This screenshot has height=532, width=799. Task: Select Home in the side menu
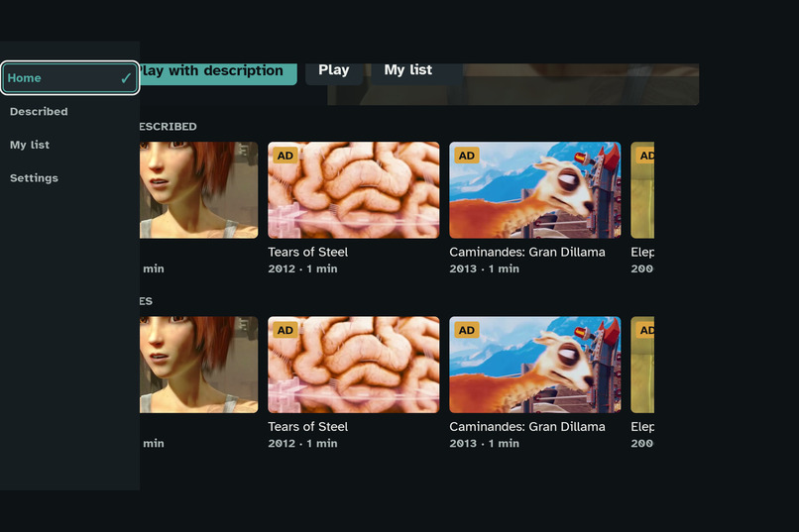(x=69, y=78)
